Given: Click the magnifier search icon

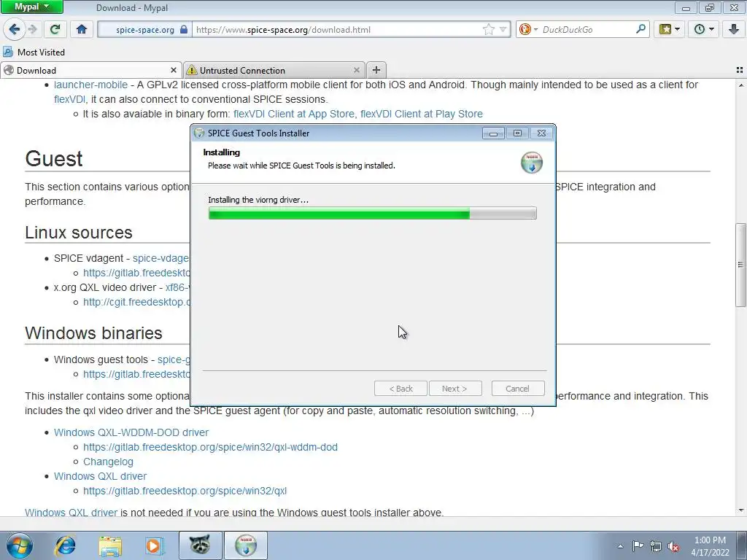Looking at the screenshot, I should [x=640, y=29].
